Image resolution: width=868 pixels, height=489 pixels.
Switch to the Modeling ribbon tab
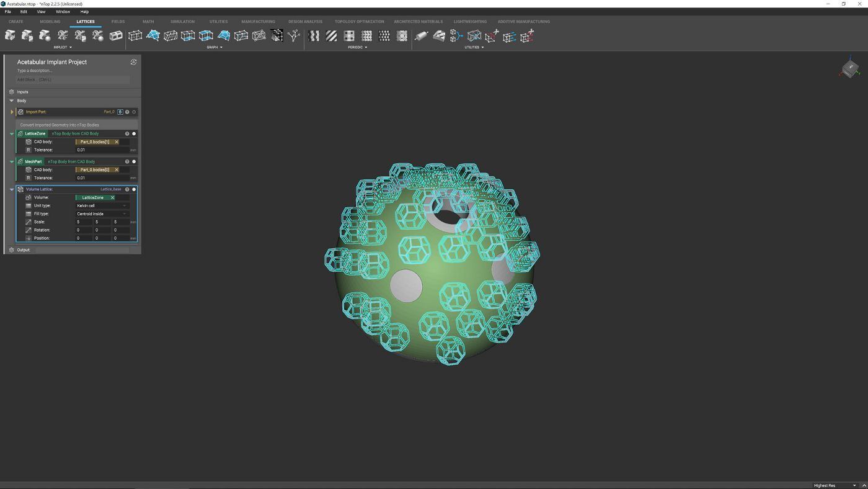point(50,22)
